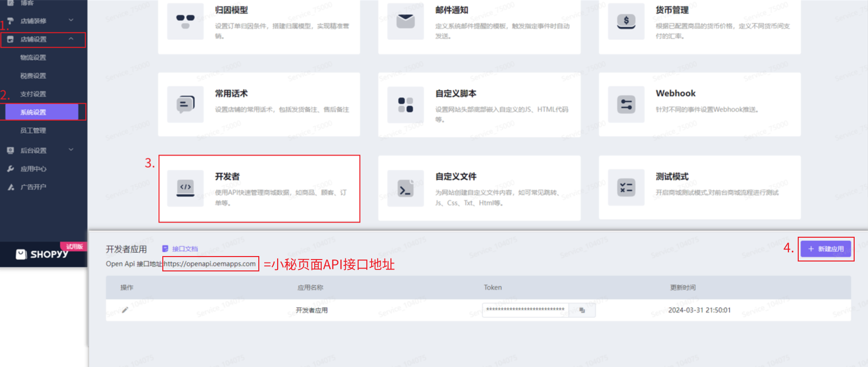Click the 店铺设置 store icon

[10, 39]
